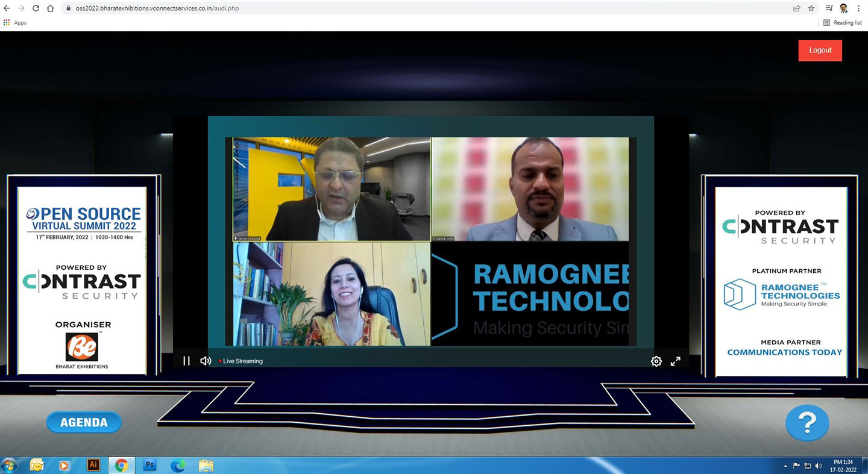The image size is (868, 474).
Task: Open media player taskbar icon
Action: [64, 465]
